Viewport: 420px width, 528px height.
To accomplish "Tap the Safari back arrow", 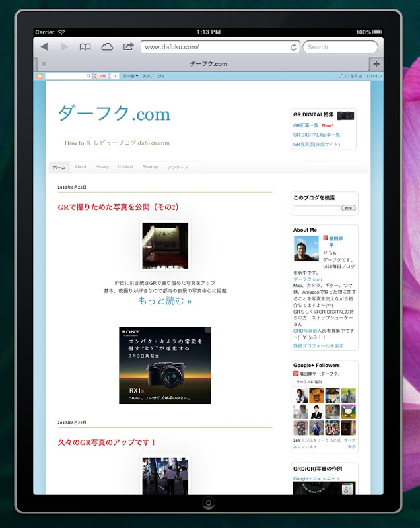I will pos(44,46).
